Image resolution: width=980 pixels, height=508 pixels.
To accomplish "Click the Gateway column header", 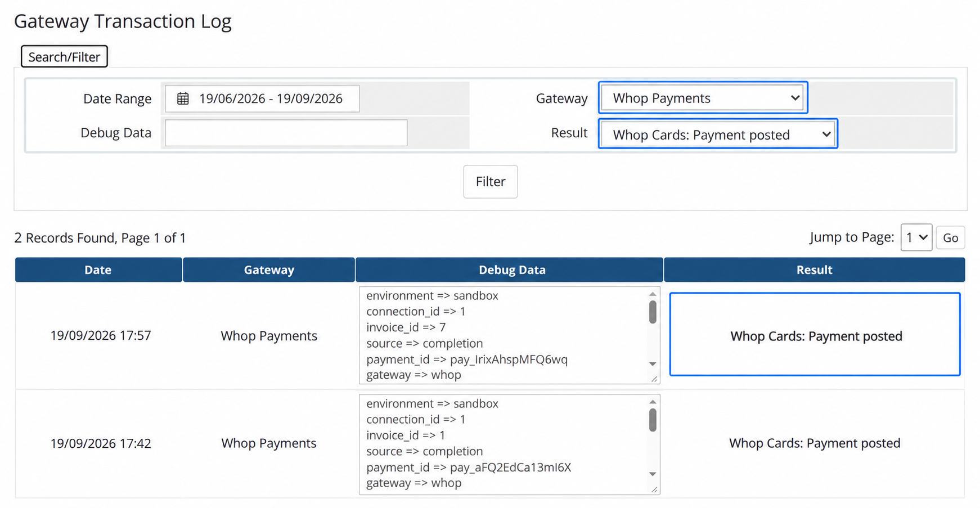I will tap(269, 269).
